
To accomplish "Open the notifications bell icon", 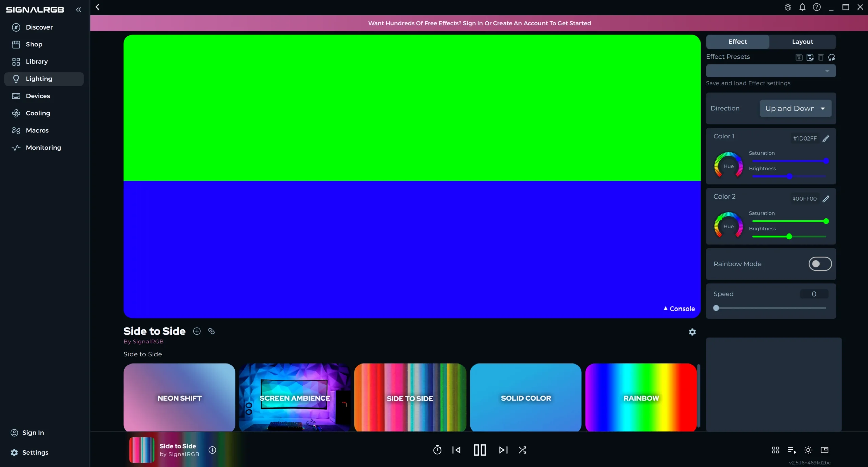I will click(x=802, y=7).
